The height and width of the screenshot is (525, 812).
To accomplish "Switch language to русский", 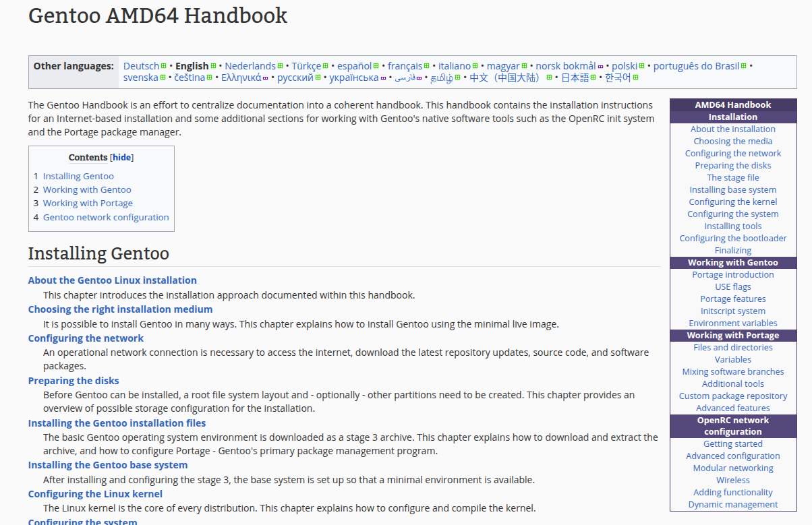I will point(295,78).
